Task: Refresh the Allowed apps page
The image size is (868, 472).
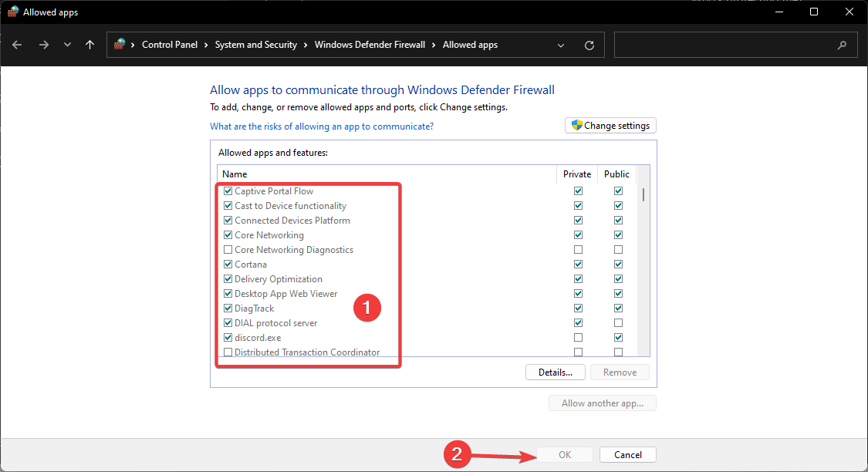Action: [x=589, y=45]
